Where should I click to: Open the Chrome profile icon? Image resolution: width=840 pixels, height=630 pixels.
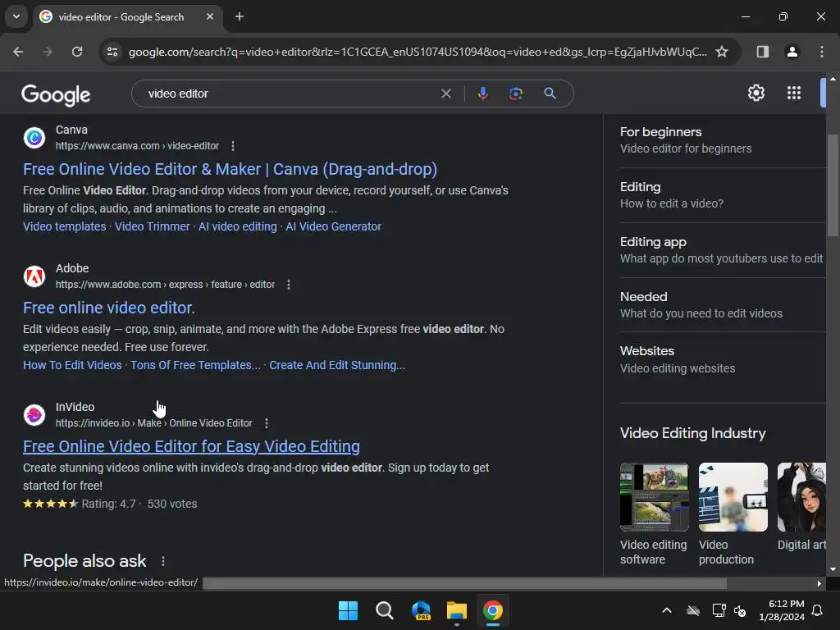(792, 52)
